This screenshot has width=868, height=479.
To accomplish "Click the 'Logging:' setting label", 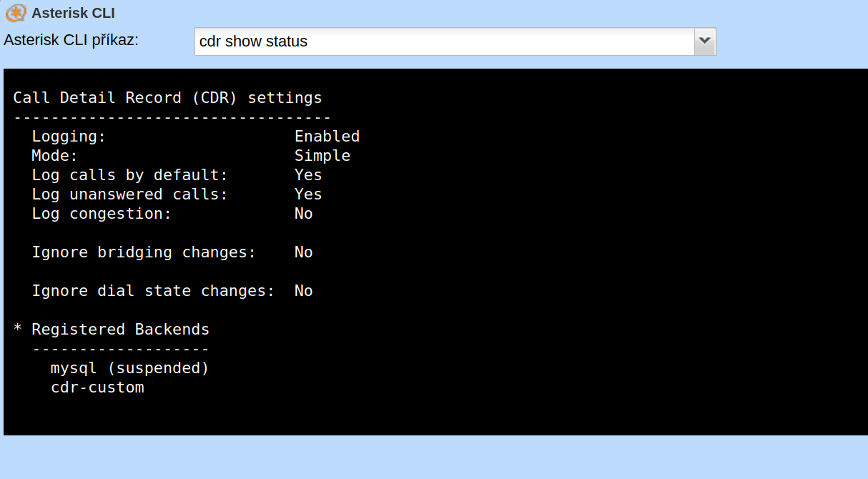I will [x=69, y=137].
